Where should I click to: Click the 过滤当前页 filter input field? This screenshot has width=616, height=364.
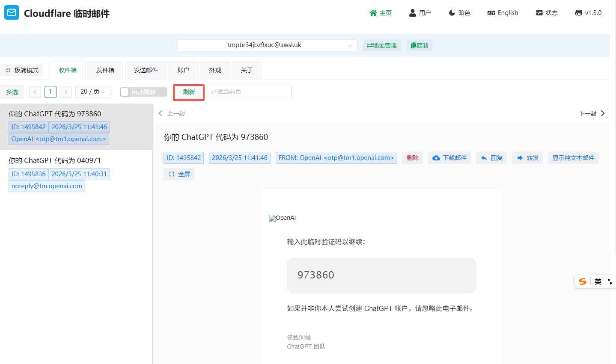(248, 92)
